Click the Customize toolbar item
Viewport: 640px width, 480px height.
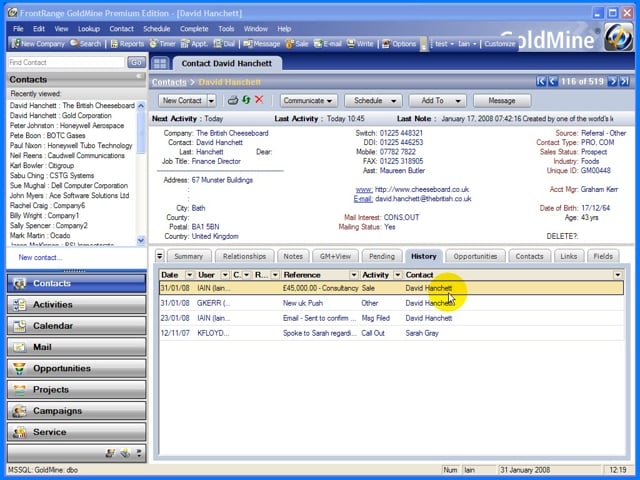(500, 44)
